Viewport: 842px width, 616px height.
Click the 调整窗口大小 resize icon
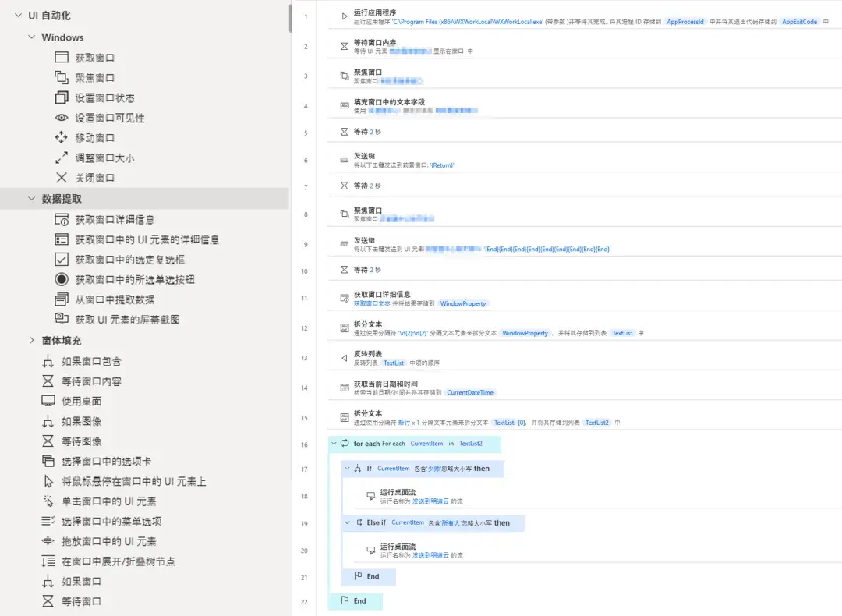coord(62,158)
